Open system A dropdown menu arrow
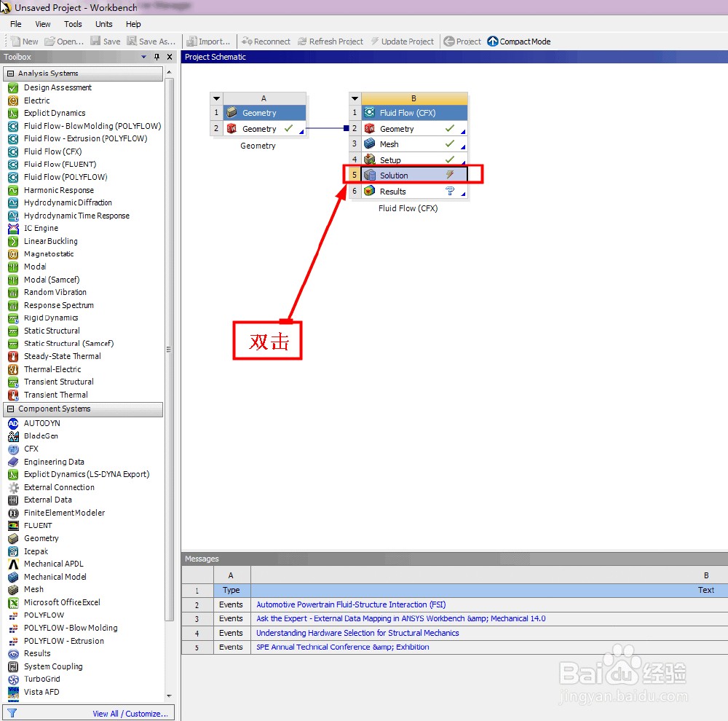This screenshot has height=721, width=728. click(216, 98)
